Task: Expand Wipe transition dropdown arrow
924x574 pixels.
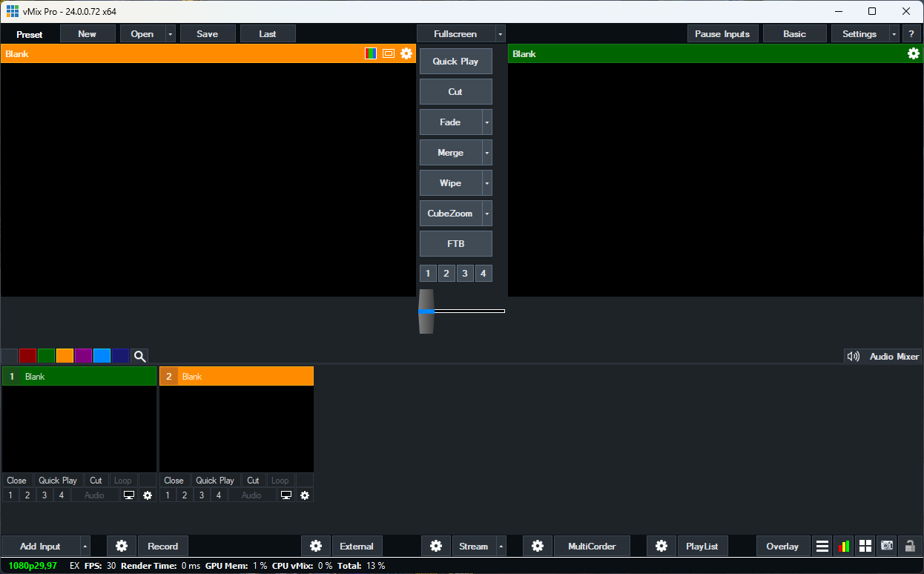Action: point(487,183)
